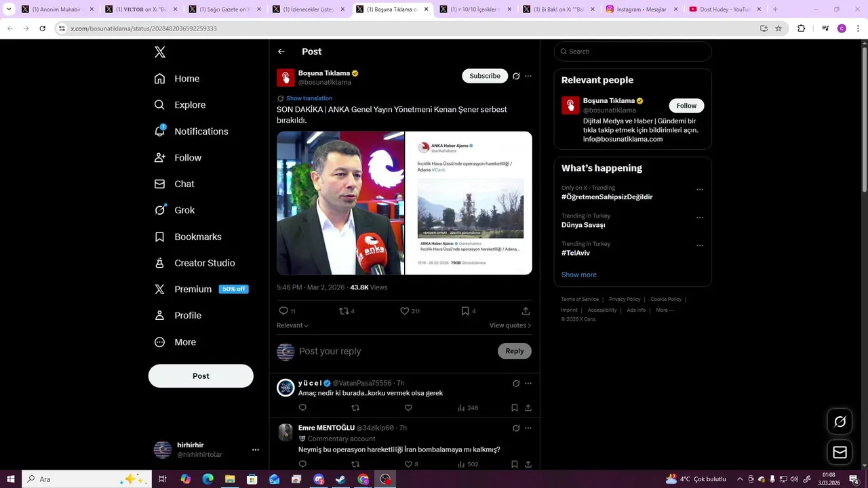The image size is (868, 488).
Task: Reload page with browser refresh icon
Action: point(42,28)
